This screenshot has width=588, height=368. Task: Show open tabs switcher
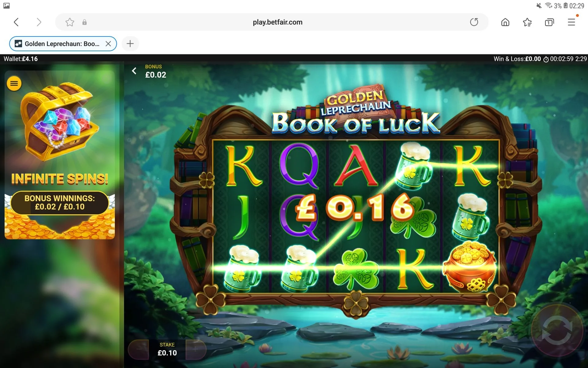[x=549, y=22]
